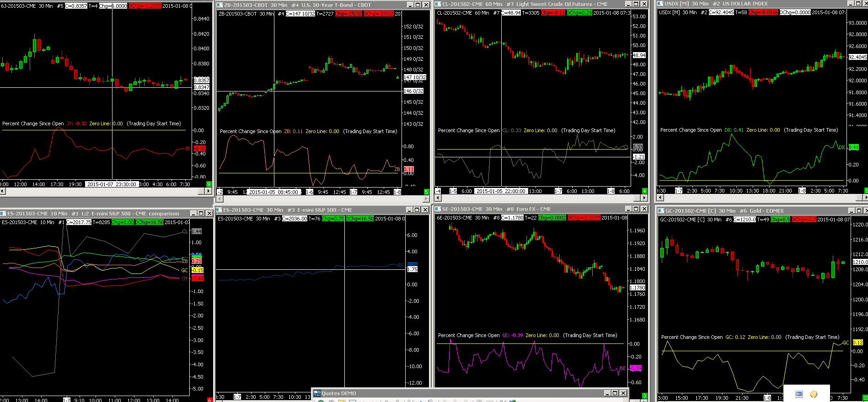Screen dimensions: 868x402
Task: Click left scroll arrow of CL chart
Action: 438,198
